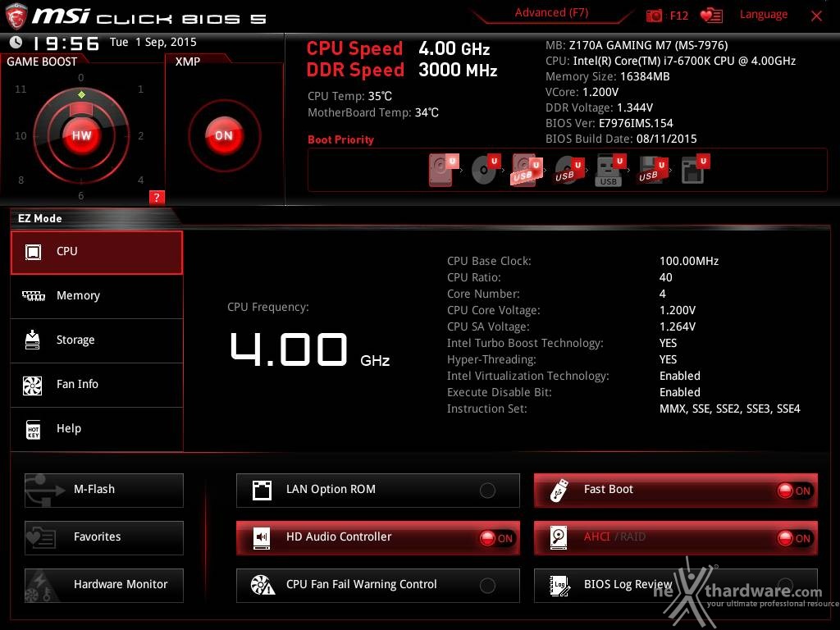The image size is (840, 630).
Task: Click the CPU Ratio value 40
Action: point(665,277)
